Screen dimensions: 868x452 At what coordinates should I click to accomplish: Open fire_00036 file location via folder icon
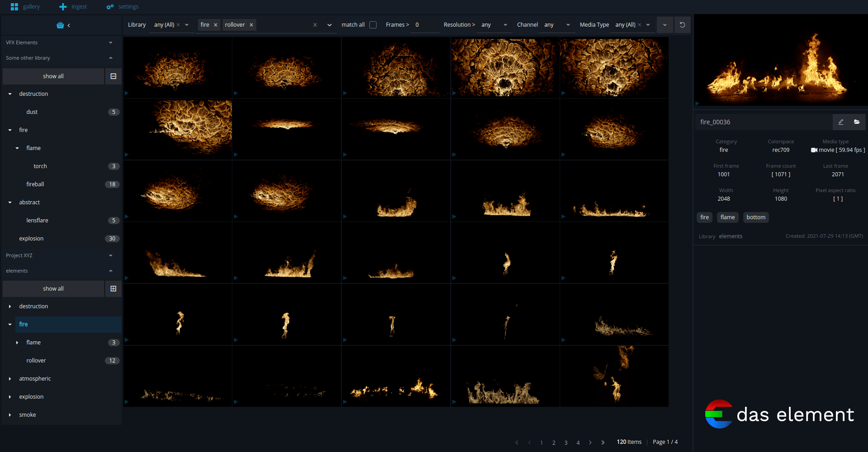[x=857, y=122]
